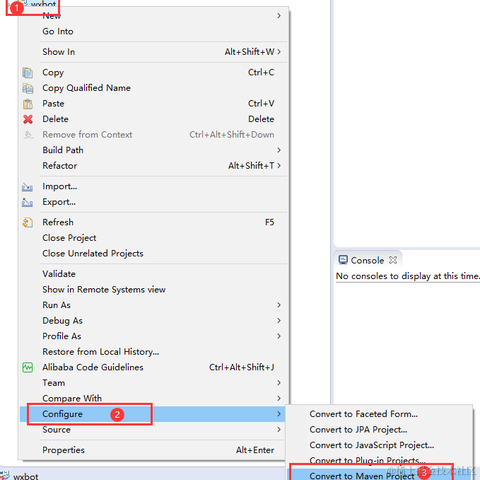Click the Console view icon

pos(343,260)
